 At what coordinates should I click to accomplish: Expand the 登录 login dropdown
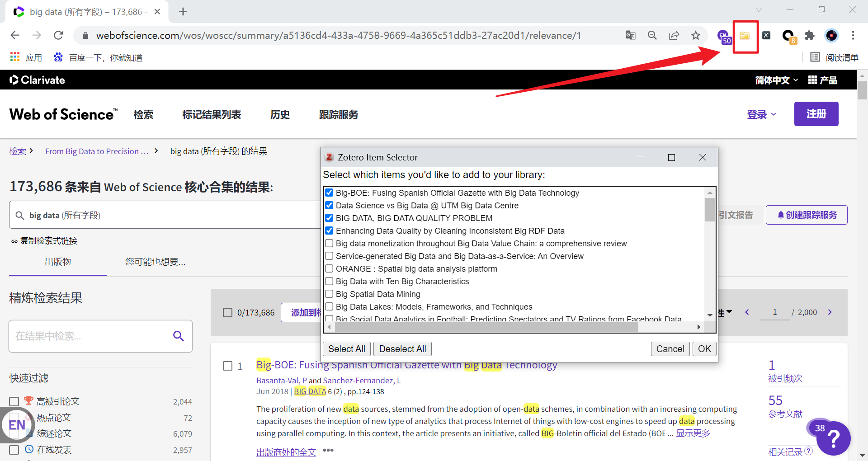[x=761, y=114]
